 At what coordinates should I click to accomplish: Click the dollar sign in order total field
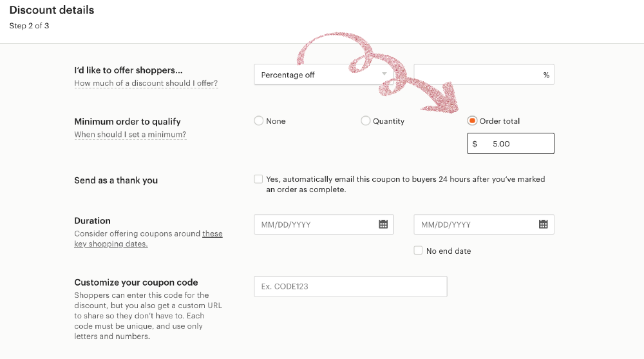tap(475, 144)
